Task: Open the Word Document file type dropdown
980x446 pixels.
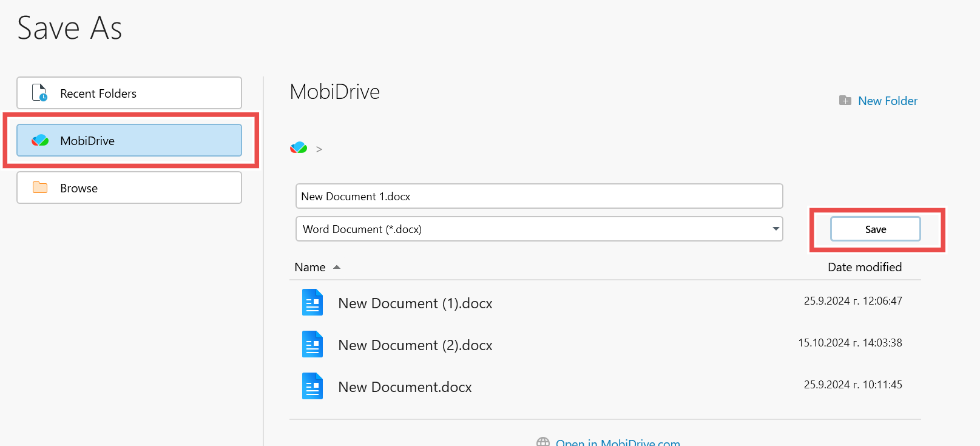Action: point(539,229)
